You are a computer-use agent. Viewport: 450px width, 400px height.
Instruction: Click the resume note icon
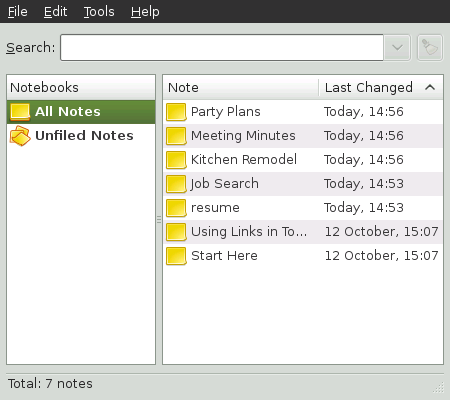[176, 208]
